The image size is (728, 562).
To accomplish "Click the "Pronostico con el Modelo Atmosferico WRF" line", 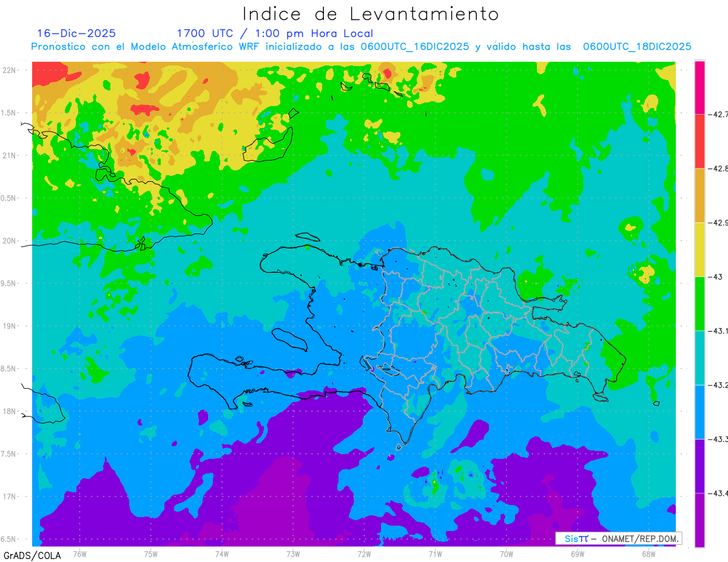I will pos(361,47).
